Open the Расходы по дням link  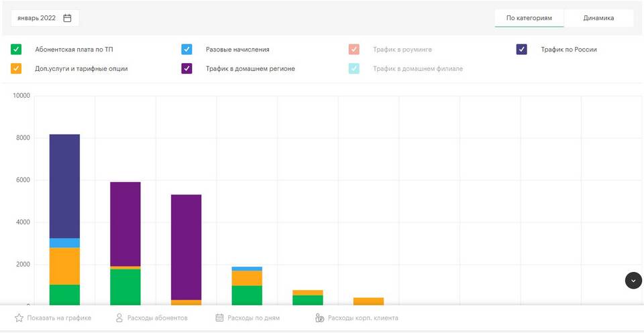click(x=254, y=318)
